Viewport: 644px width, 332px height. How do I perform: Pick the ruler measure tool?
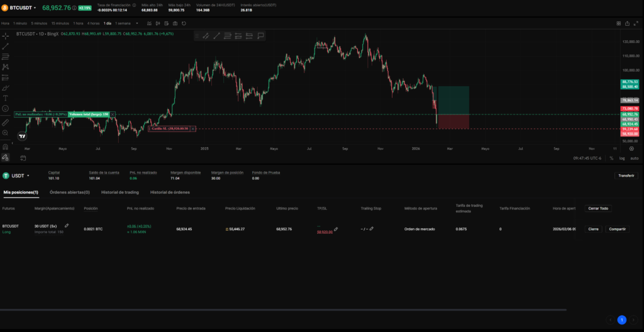6,123
